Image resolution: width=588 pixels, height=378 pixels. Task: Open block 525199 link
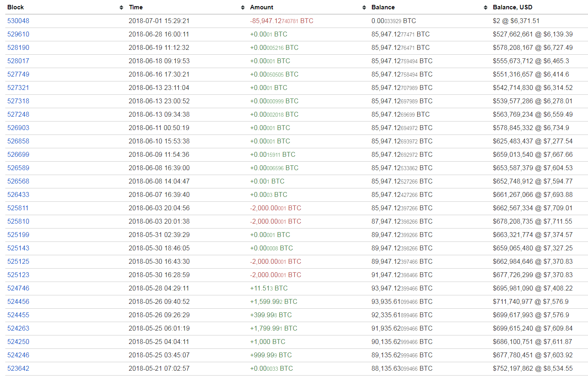pyautogui.click(x=18, y=235)
